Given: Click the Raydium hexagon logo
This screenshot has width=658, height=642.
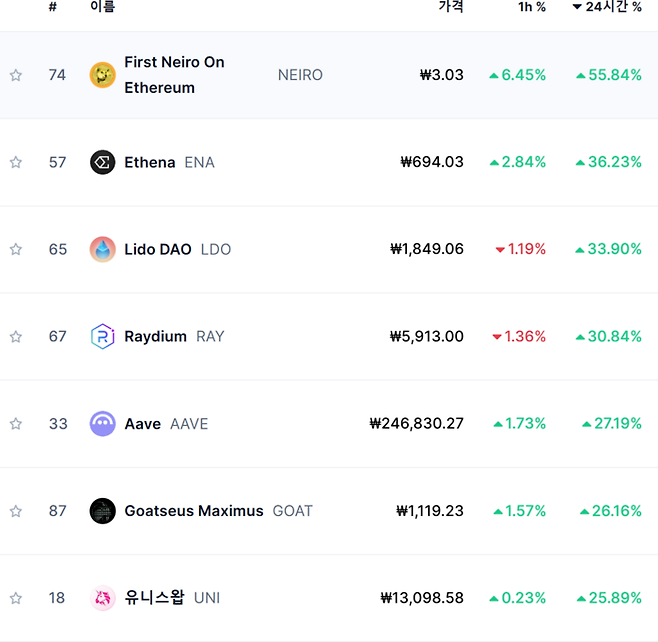Looking at the screenshot, I should click(x=102, y=337).
